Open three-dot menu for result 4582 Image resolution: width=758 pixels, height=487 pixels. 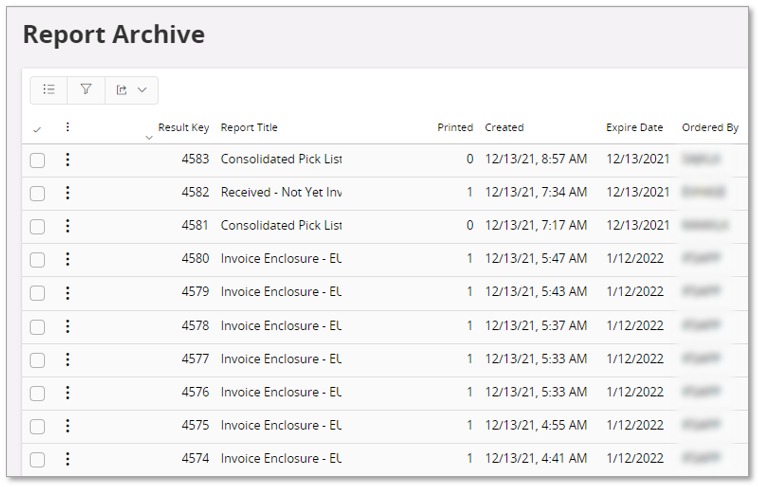67,192
